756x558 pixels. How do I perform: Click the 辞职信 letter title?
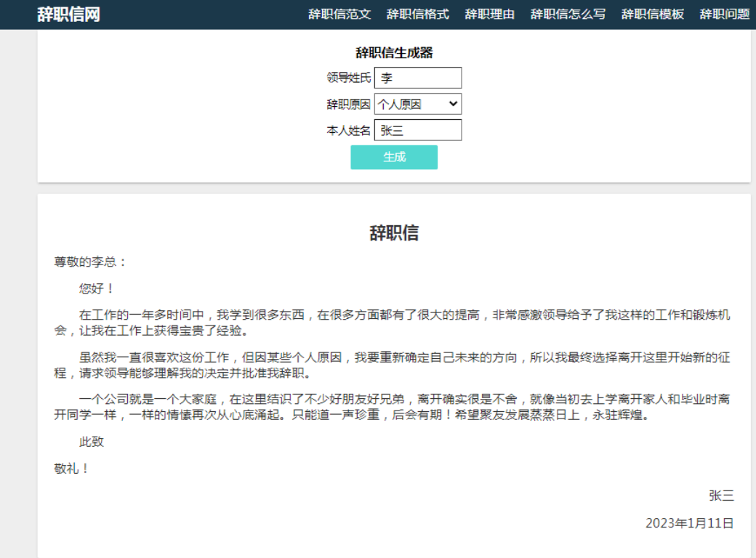coord(394,233)
